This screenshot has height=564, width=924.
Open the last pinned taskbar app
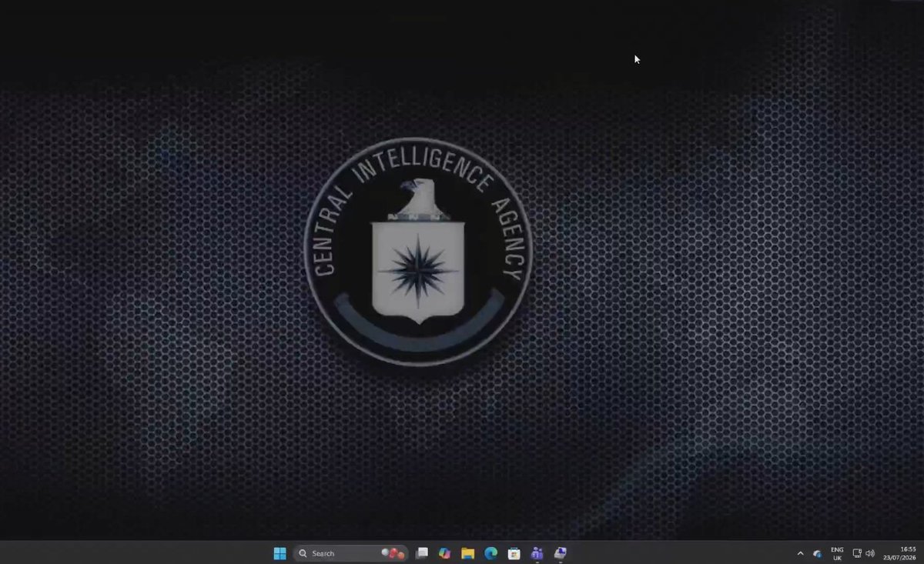pos(560,553)
